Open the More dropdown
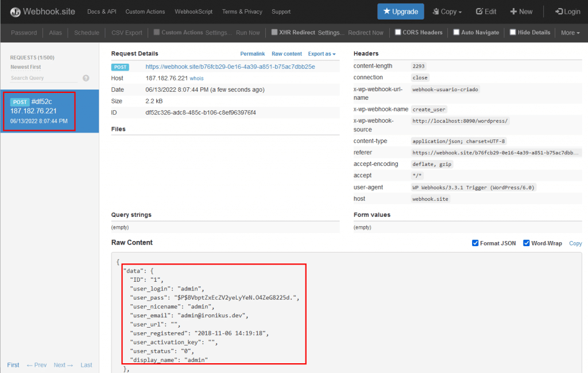This screenshot has height=373, width=588. click(570, 33)
